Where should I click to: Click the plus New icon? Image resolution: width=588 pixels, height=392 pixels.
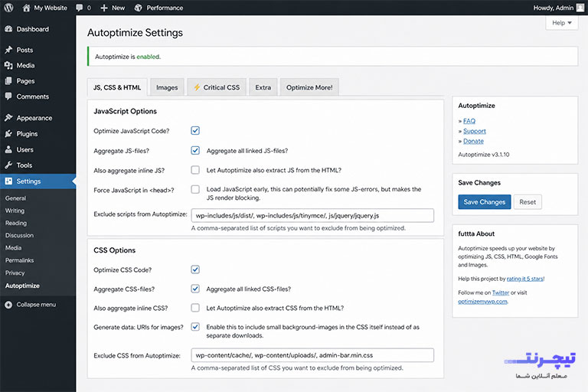coord(104,8)
